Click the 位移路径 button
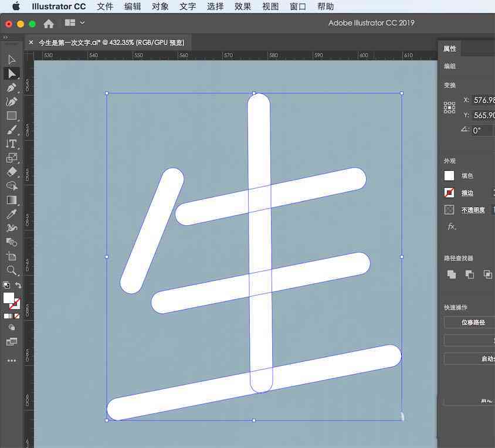 [473, 323]
